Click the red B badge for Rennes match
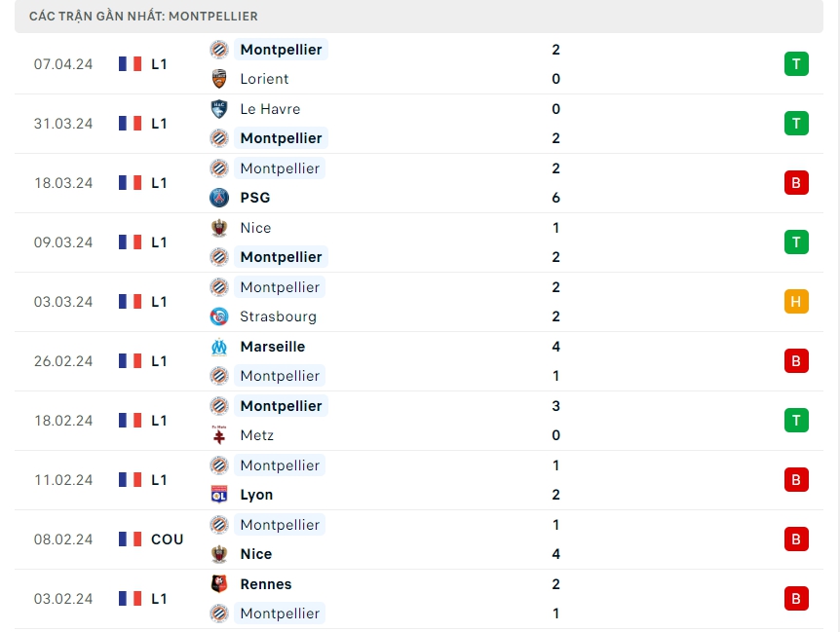 [x=796, y=599]
